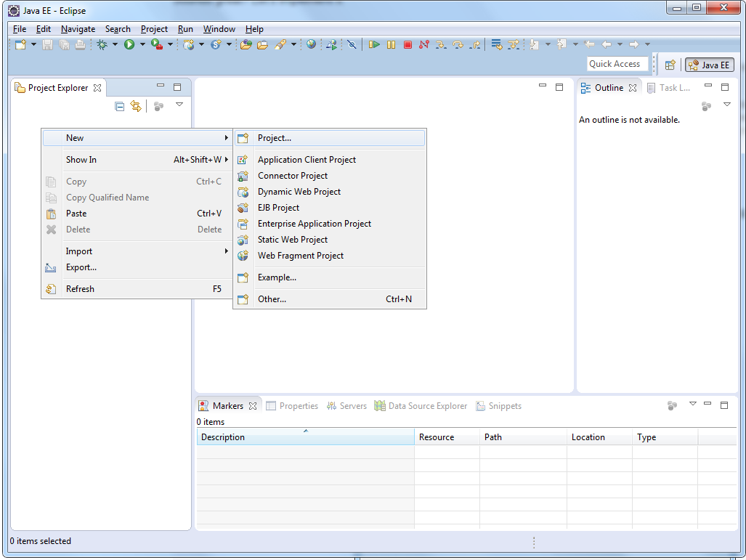Screen dimensions: 746x560
Task: Choose EJB Project from submenu
Action: pyautogui.click(x=330, y=208)
